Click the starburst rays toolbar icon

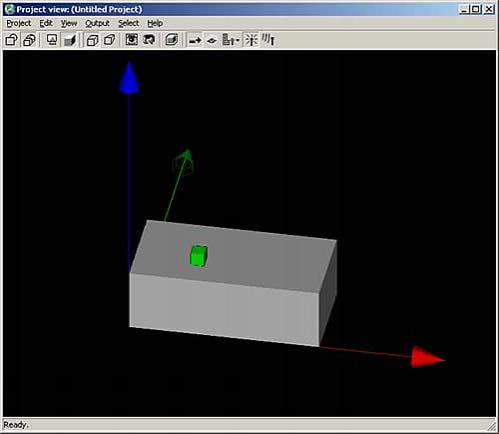click(x=251, y=40)
